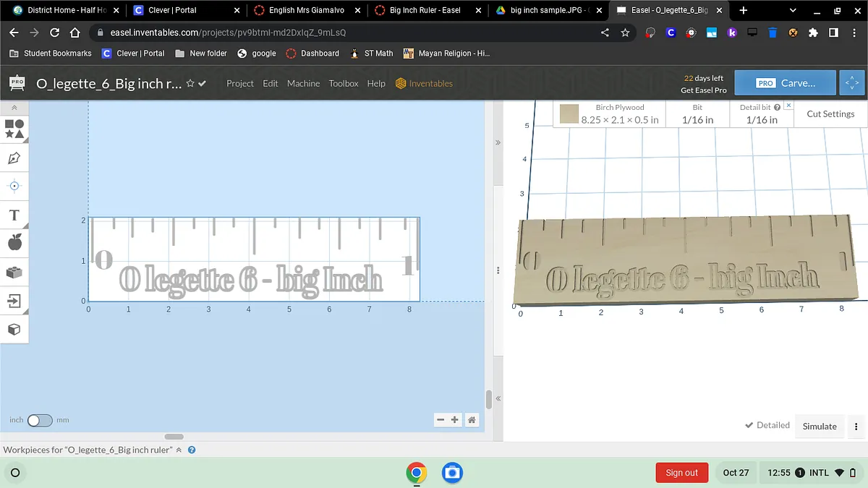Open the Toolbox menu
868x488 pixels.
[x=344, y=83]
